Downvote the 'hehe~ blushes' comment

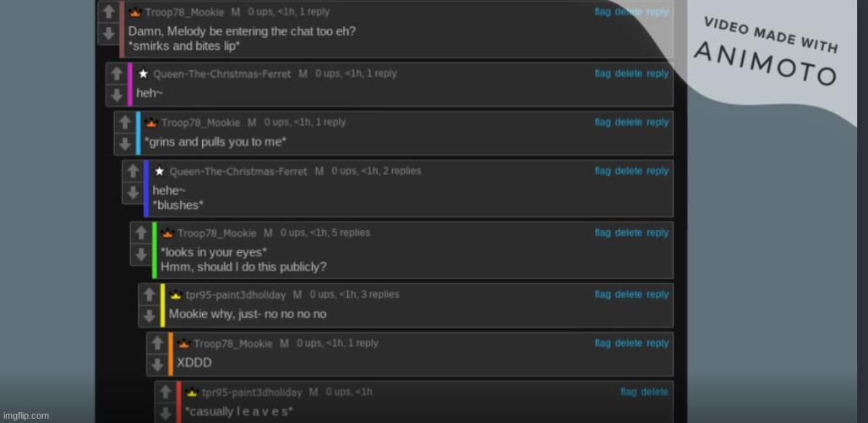click(133, 193)
